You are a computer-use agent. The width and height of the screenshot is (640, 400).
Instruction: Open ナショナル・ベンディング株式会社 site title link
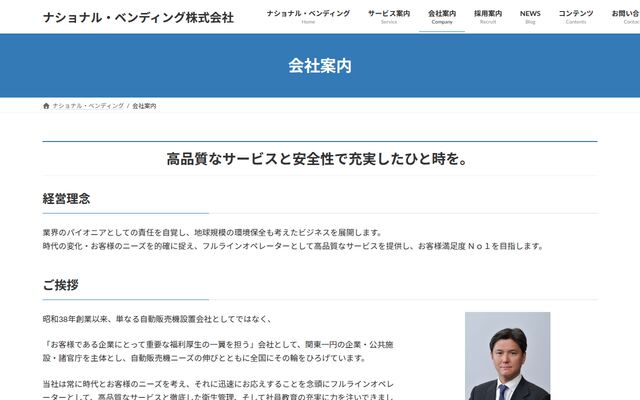pyautogui.click(x=138, y=18)
